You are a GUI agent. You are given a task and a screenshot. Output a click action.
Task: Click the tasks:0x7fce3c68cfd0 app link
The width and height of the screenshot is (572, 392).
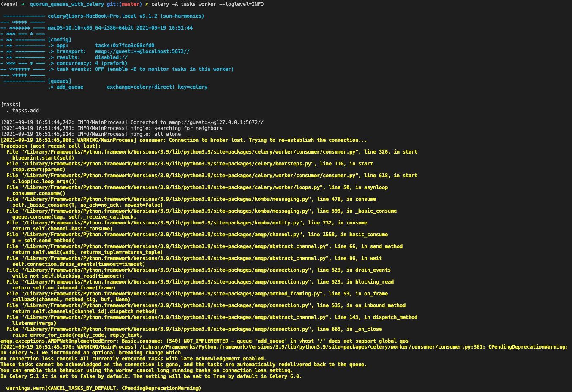pyautogui.click(x=125, y=46)
